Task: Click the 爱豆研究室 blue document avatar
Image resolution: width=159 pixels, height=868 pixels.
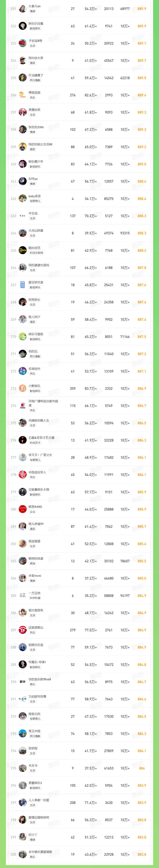Action: pyautogui.click(x=23, y=285)
